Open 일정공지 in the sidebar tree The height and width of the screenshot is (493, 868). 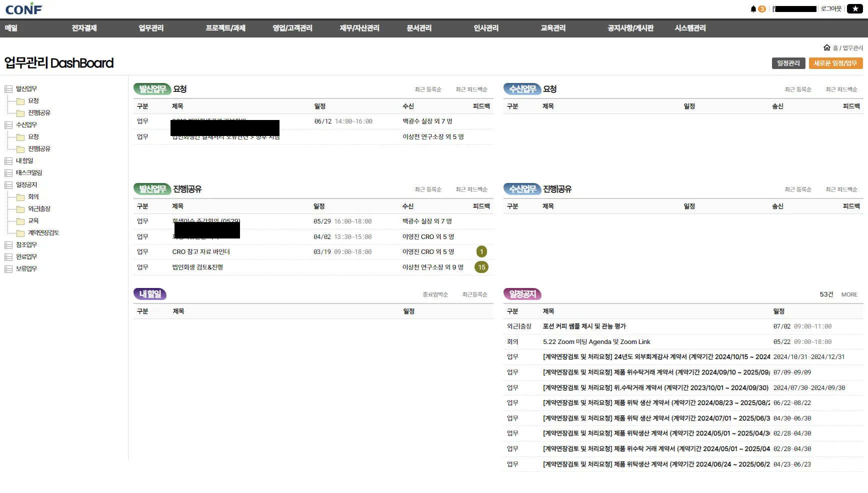tap(26, 185)
